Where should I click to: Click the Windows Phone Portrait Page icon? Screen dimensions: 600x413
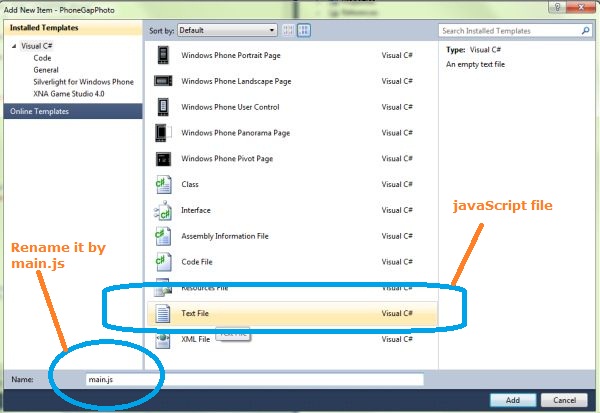tap(163, 55)
